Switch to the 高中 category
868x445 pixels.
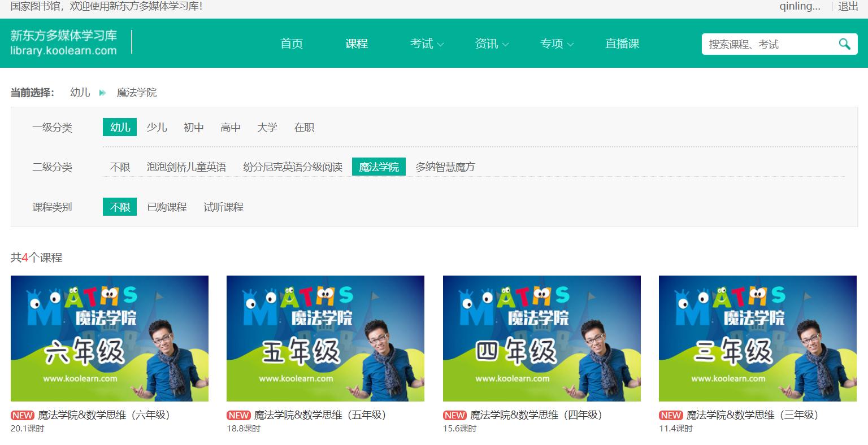pyautogui.click(x=230, y=127)
